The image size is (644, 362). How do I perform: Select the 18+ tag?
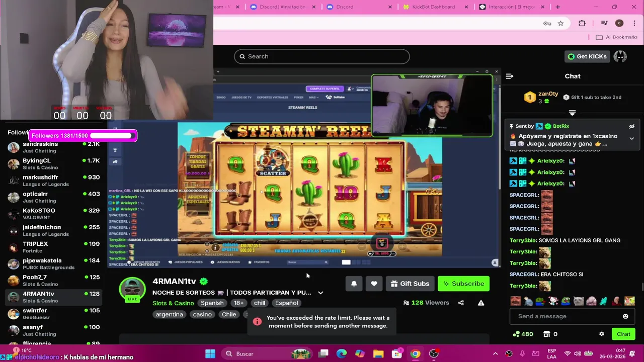(238, 303)
